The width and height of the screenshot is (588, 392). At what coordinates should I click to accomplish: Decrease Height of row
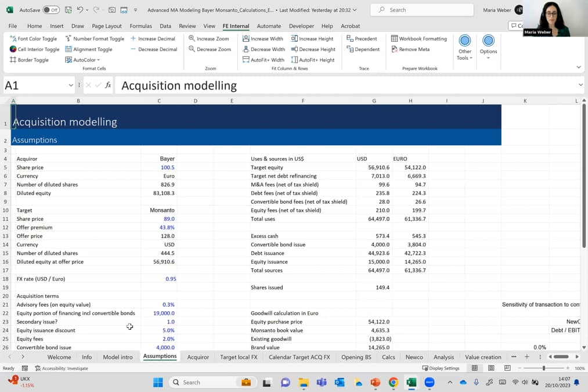[313, 49]
